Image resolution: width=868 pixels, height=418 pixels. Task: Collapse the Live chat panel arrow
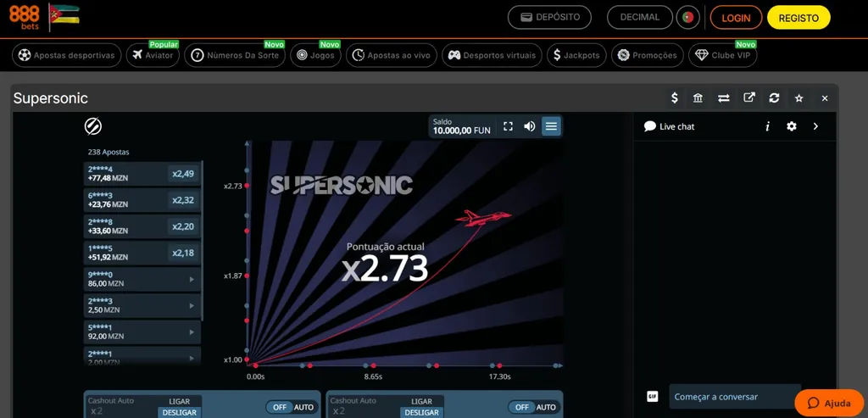tap(815, 126)
